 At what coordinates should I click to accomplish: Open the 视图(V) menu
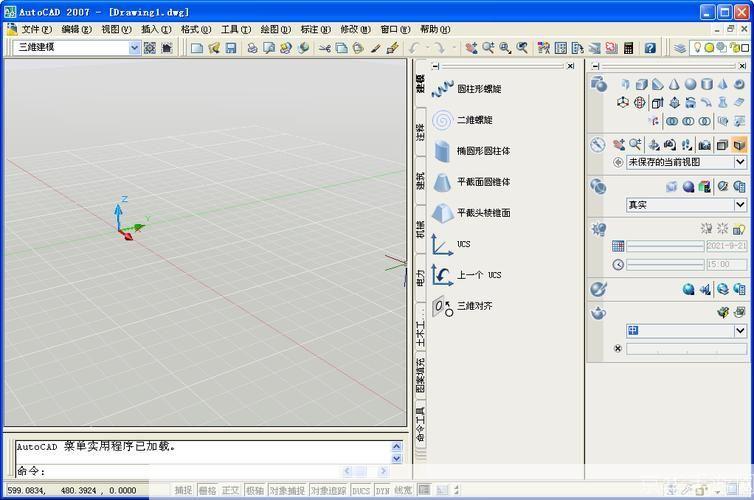(116, 29)
